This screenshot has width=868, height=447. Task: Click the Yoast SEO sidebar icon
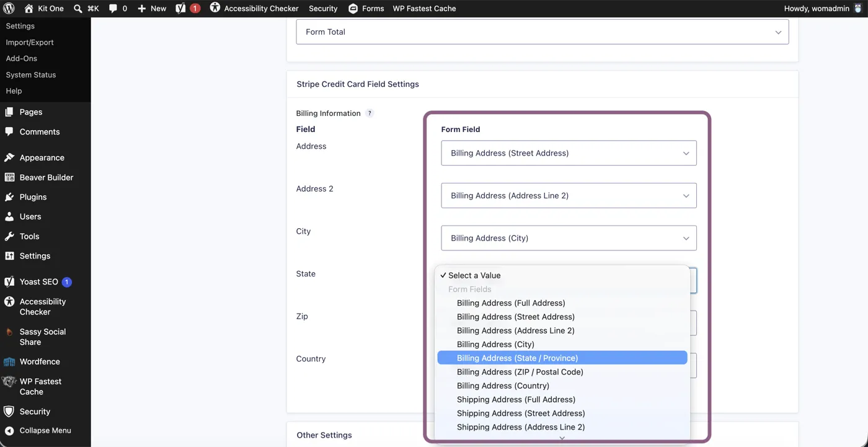click(9, 281)
